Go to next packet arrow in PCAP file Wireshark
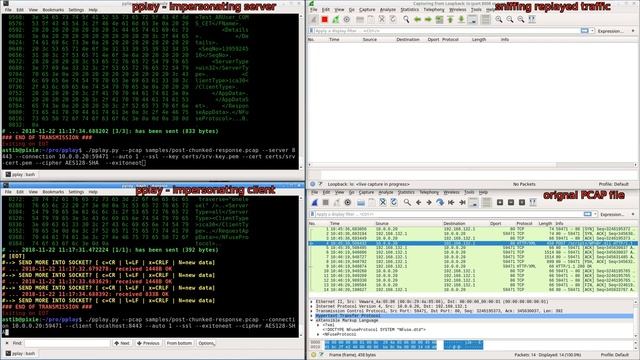The image size is (640, 360). 429,202
